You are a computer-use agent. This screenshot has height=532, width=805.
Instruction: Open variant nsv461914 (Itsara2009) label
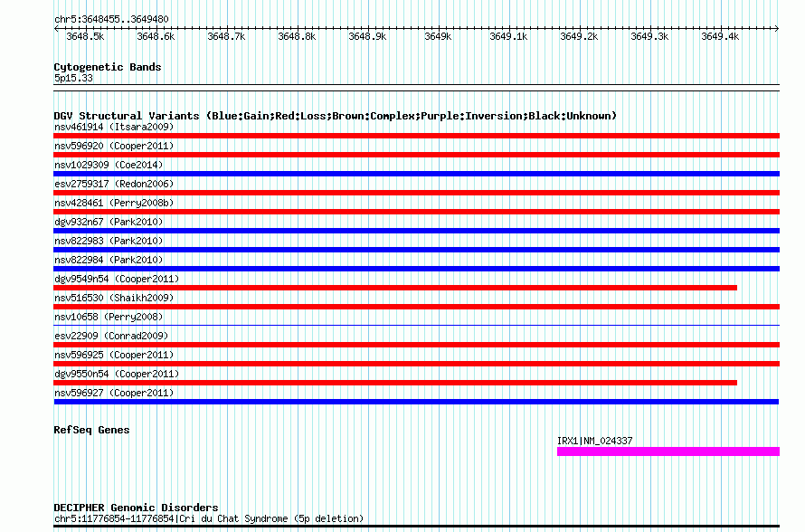click(114, 127)
